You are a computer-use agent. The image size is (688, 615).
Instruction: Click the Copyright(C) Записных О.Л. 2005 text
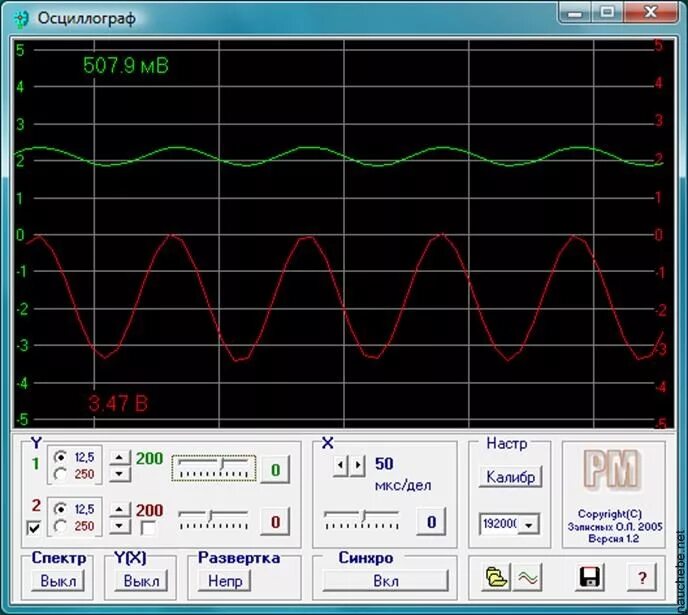613,520
